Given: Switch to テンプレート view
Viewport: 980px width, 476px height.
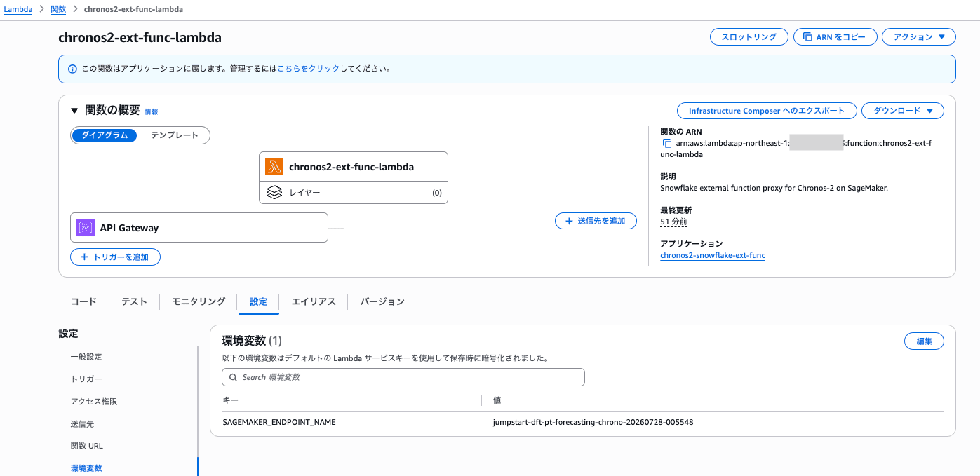Looking at the screenshot, I should tap(175, 135).
